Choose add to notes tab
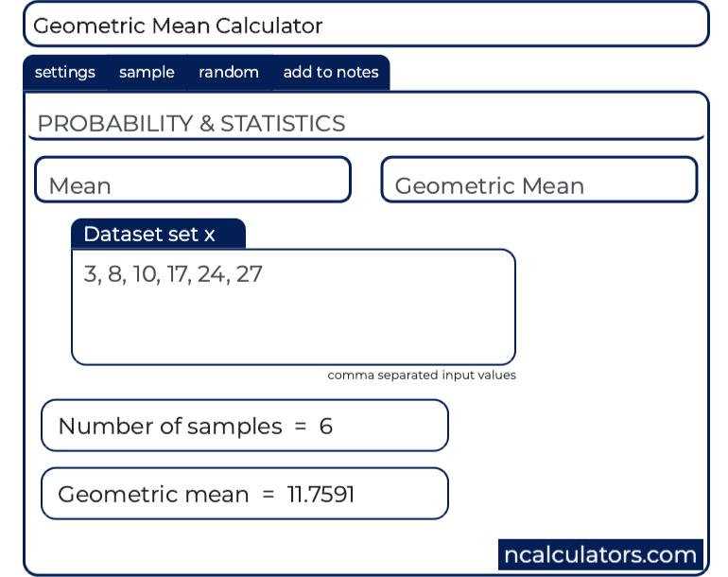This screenshot has height=577, width=728. [331, 73]
